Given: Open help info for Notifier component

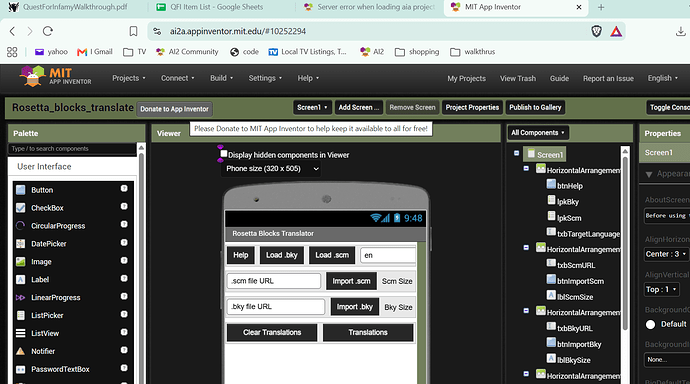Looking at the screenshot, I should tap(124, 350).
